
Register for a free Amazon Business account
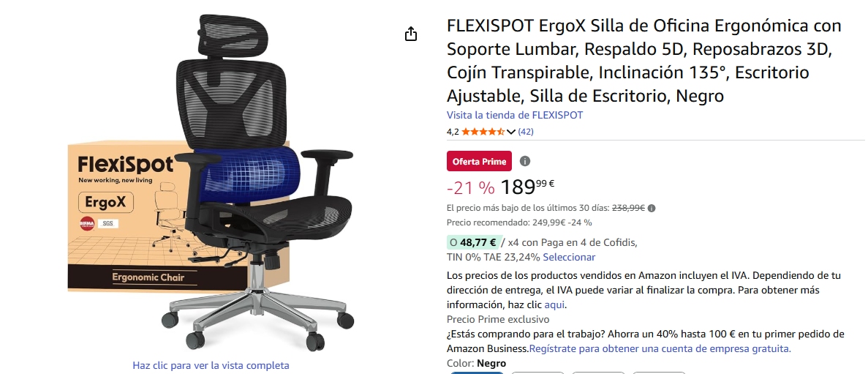(660, 348)
